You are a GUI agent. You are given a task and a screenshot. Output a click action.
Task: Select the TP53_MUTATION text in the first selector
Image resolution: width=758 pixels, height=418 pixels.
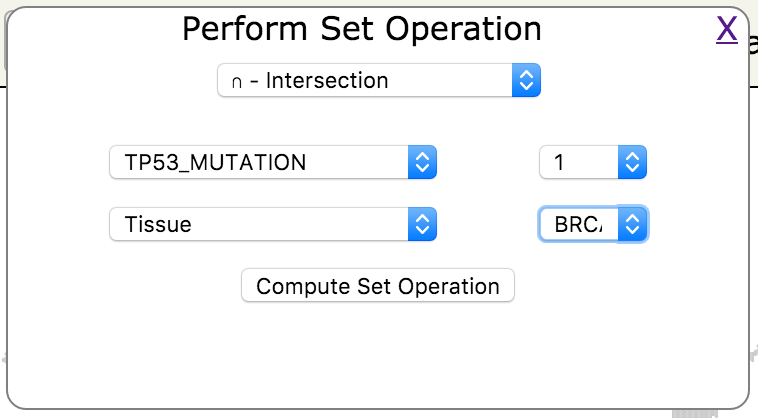point(215,162)
